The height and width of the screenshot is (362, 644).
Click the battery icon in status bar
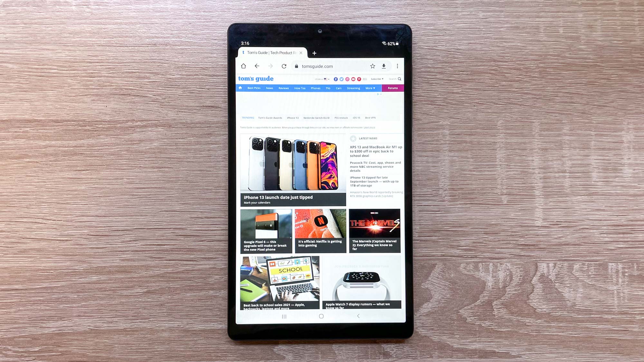click(x=399, y=43)
